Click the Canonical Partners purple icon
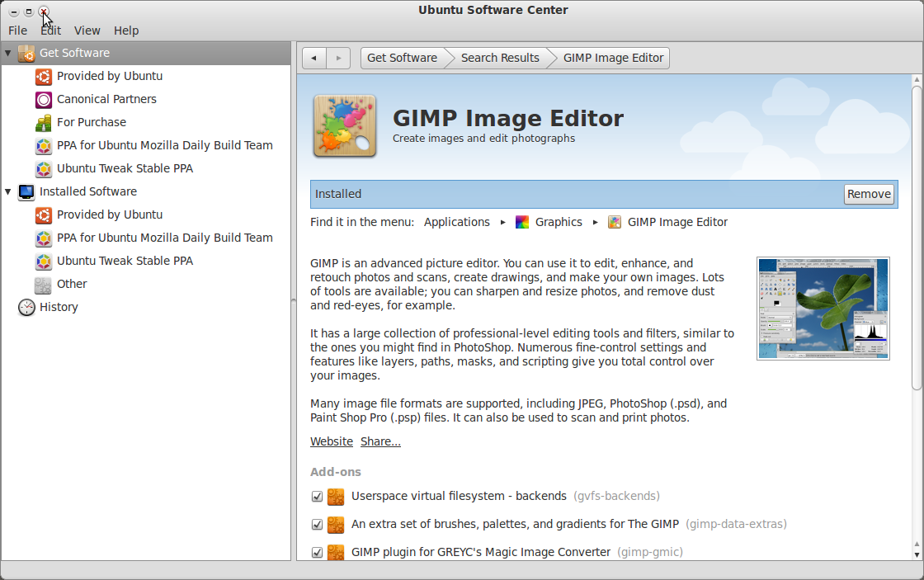 (x=44, y=100)
